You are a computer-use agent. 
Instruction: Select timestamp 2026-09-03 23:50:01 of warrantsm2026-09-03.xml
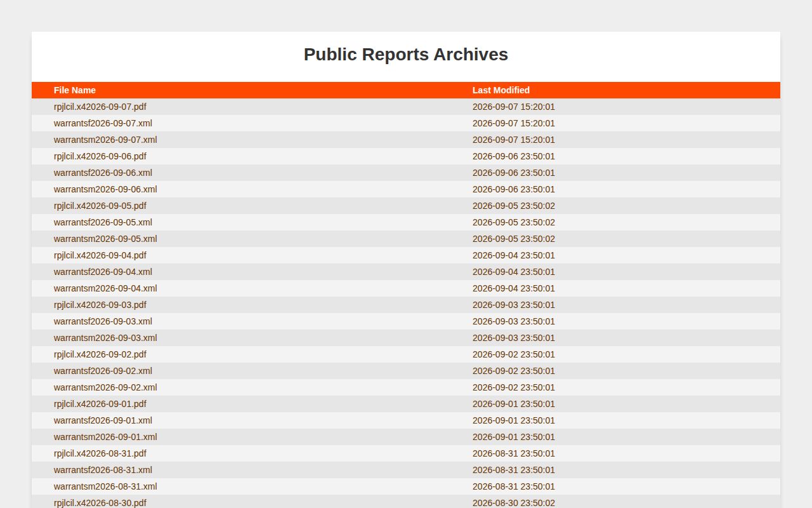tap(514, 338)
